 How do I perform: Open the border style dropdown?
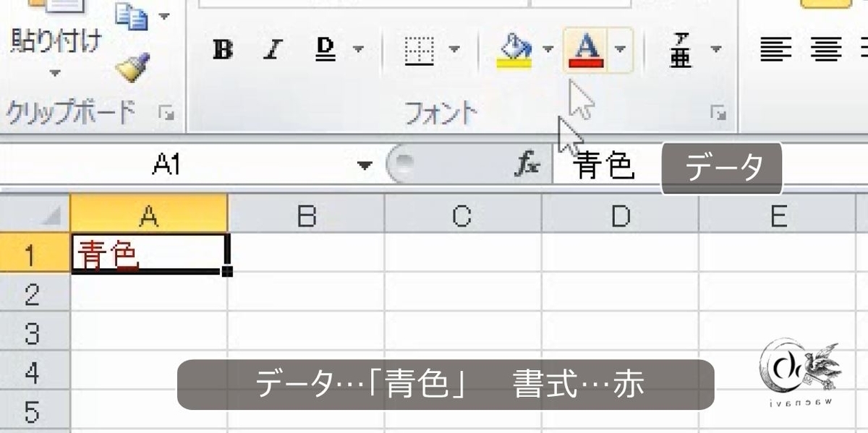tap(453, 49)
